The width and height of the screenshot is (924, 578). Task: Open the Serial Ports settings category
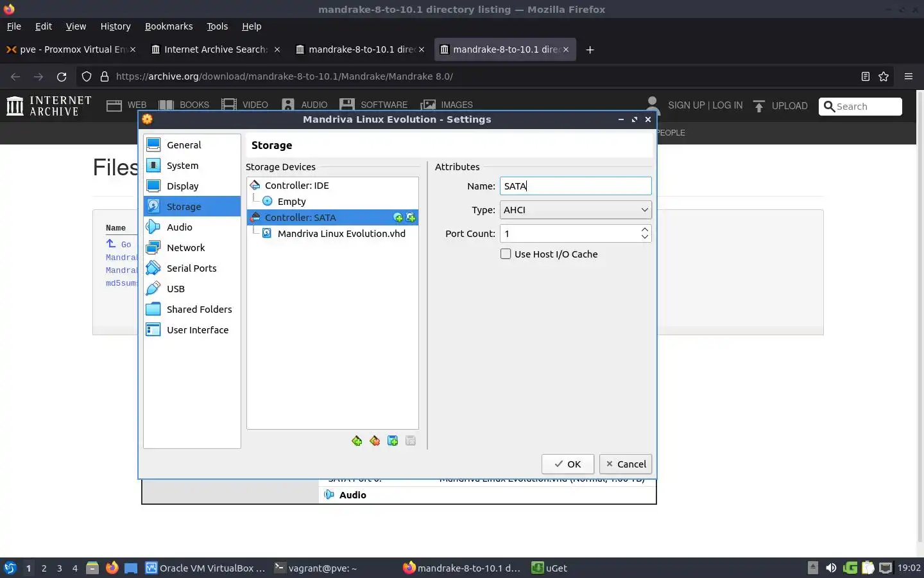pos(192,268)
